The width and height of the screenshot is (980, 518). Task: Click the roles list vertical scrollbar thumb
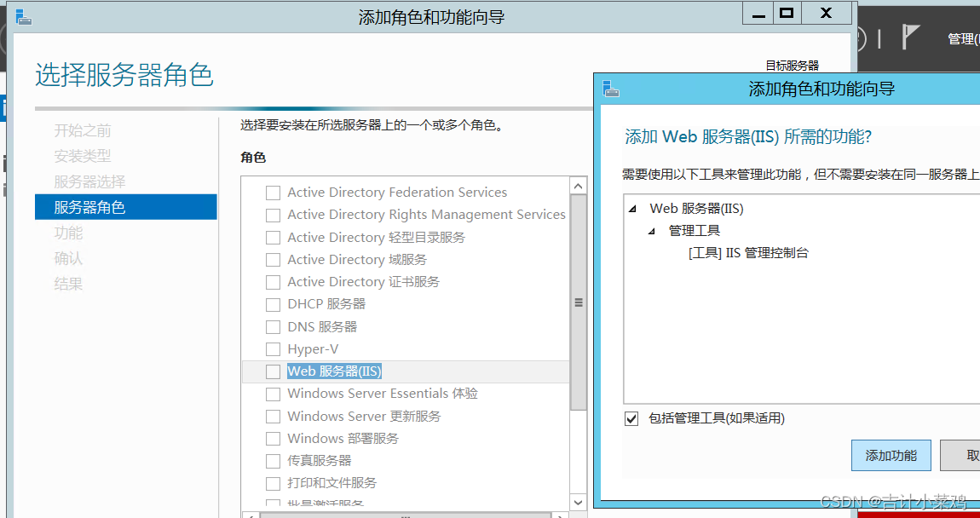578,303
